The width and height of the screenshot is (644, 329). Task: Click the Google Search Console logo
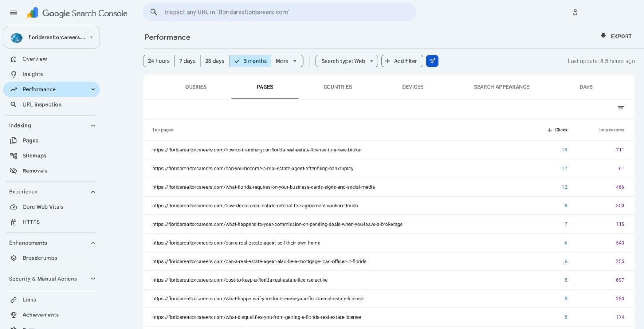[x=77, y=13]
